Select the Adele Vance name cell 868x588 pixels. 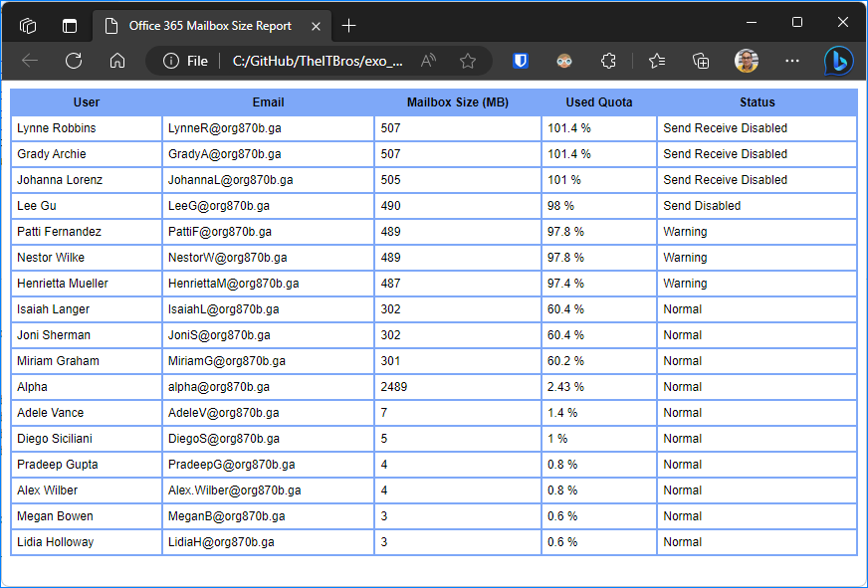point(87,413)
